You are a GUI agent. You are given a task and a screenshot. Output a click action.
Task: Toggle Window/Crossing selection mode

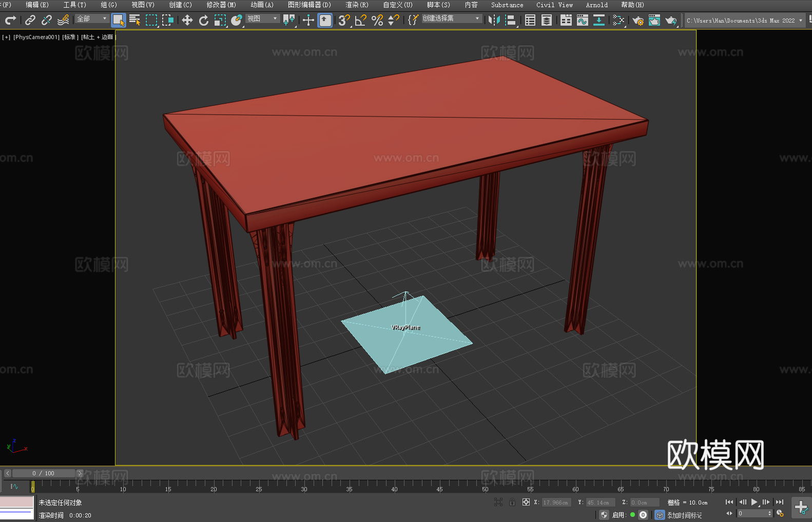pyautogui.click(x=168, y=20)
